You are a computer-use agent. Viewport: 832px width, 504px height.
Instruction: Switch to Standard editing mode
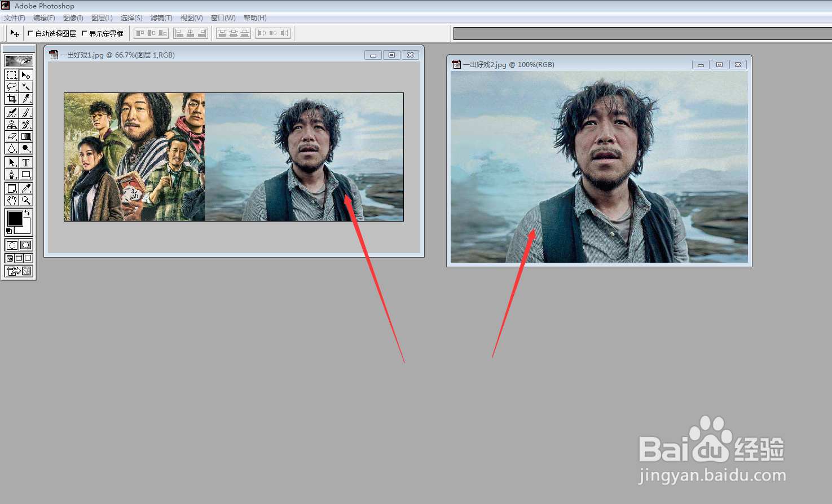(12, 245)
